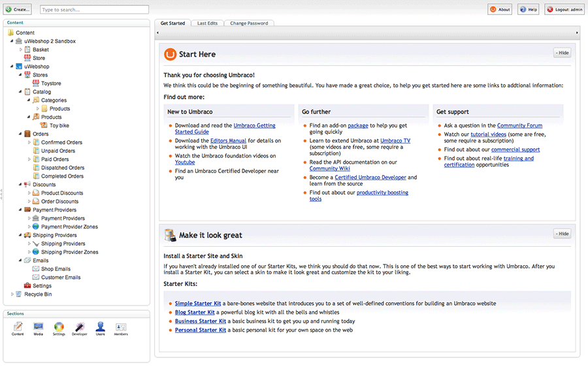
Task: Click the Shipping Provider Zones globe icon
Action: [36, 251]
